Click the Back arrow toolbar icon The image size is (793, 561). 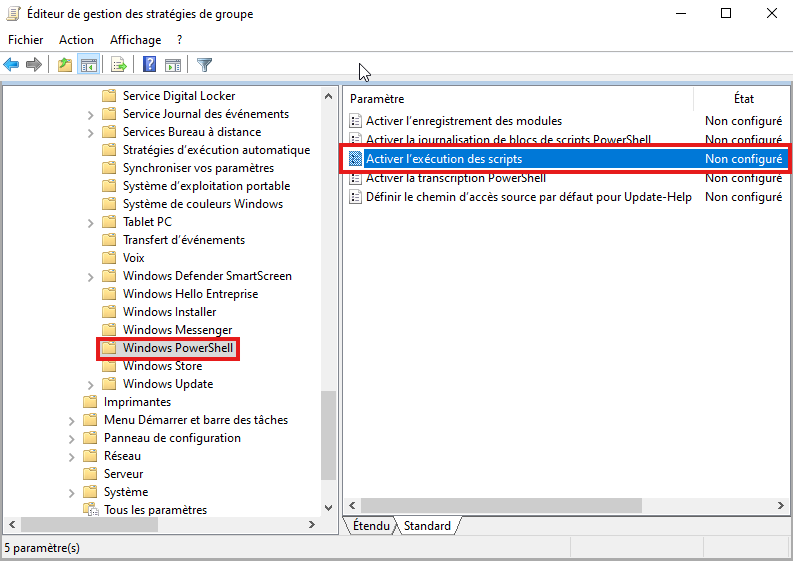[x=11, y=65]
